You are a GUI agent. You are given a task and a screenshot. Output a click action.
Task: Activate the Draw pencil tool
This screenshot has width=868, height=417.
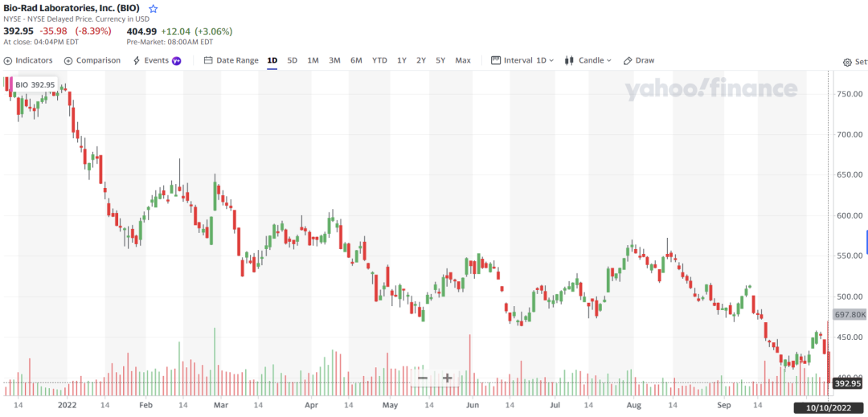click(639, 60)
